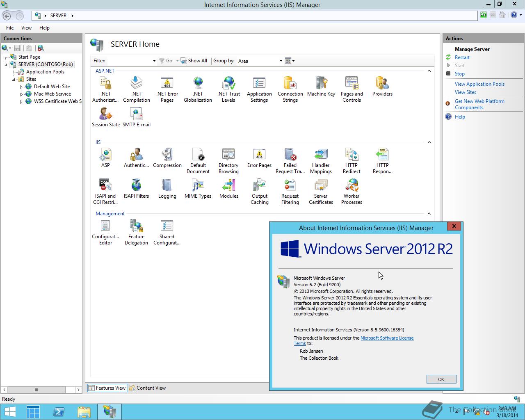Screen dimensions: 525x420
Task: Open the Help menu
Action: (44, 28)
